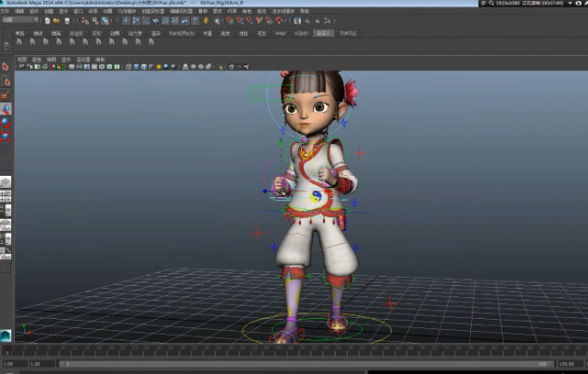Switch to the 动画 Animation shelf tab

[x=115, y=34]
